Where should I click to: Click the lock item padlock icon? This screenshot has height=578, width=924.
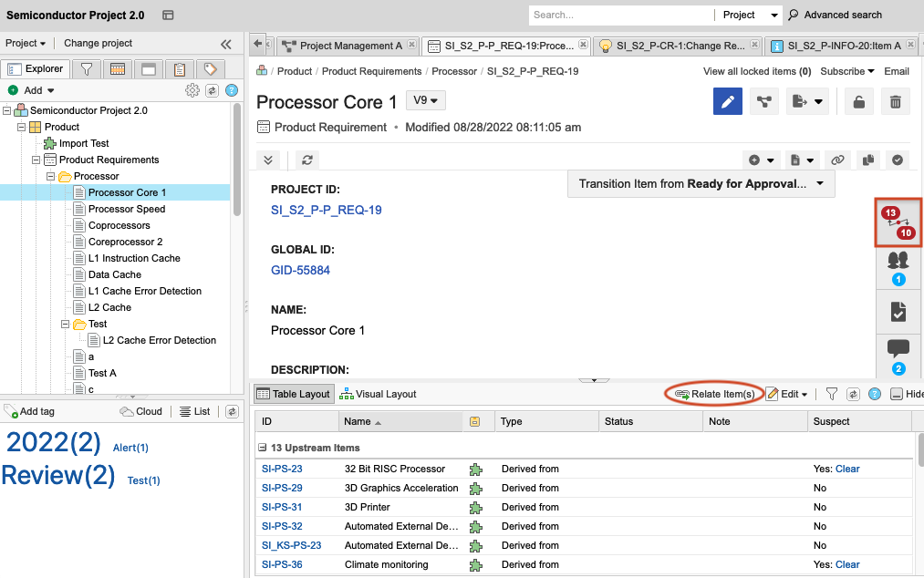pyautogui.click(x=858, y=102)
